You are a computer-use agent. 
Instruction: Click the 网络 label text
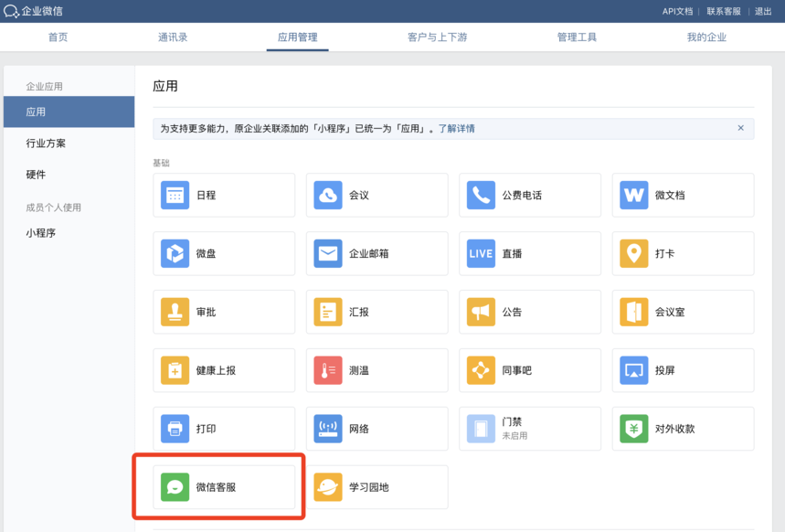coord(359,429)
